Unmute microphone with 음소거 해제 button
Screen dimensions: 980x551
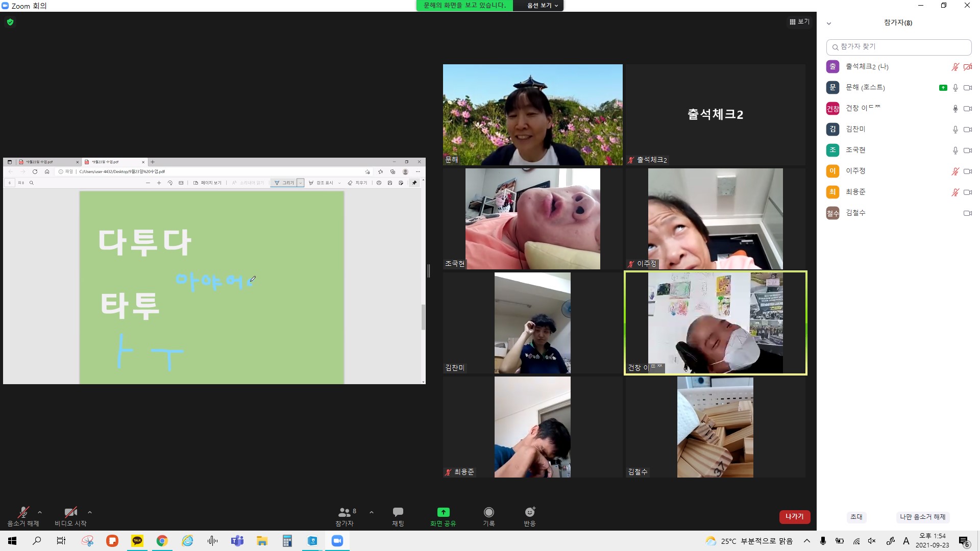(23, 516)
